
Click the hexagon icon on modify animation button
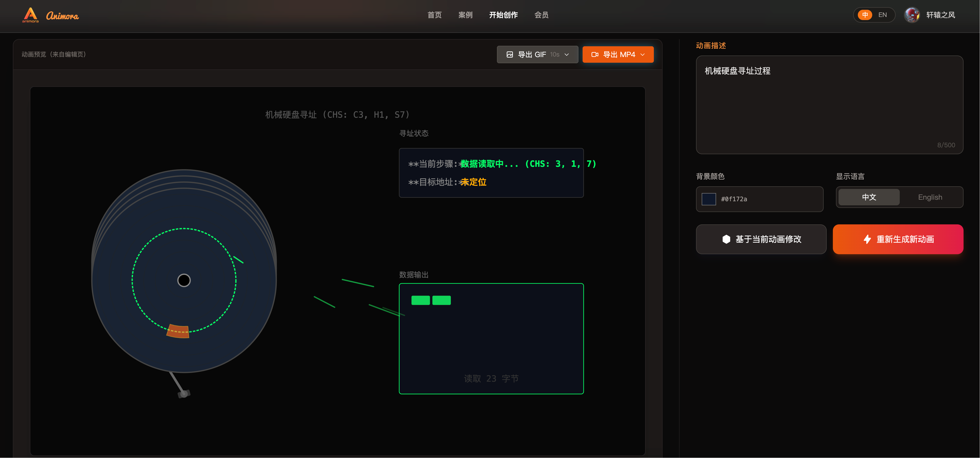click(726, 239)
